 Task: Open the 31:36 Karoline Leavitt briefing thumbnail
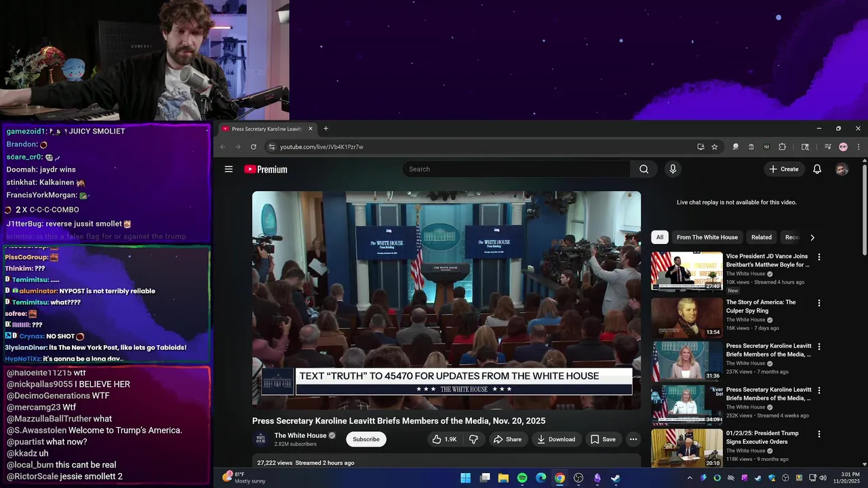click(x=687, y=361)
